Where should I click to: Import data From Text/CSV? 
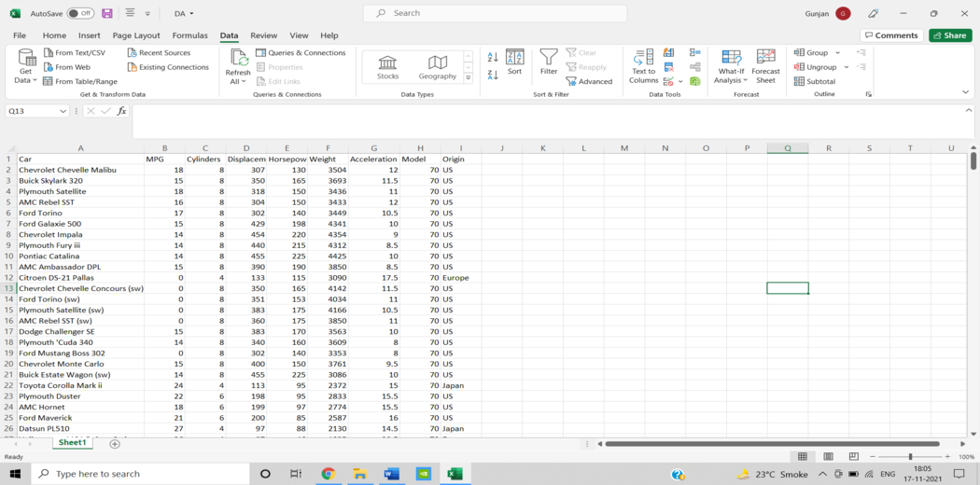coord(75,53)
